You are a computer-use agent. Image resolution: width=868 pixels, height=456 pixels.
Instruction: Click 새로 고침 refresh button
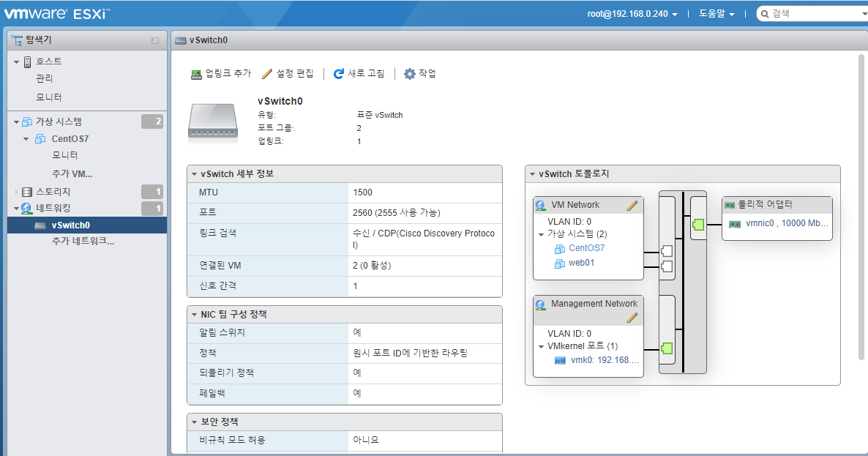point(359,74)
